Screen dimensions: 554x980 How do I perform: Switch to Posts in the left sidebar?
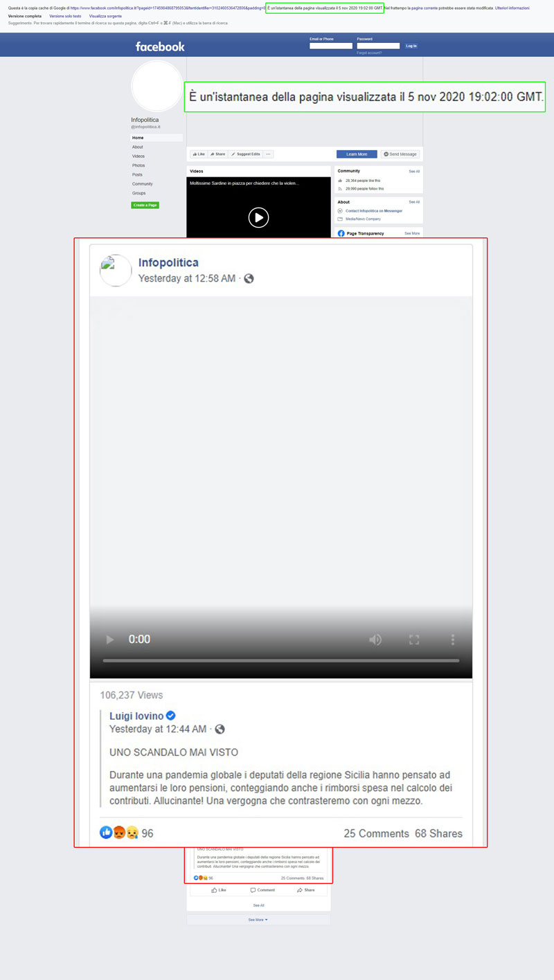click(x=138, y=174)
